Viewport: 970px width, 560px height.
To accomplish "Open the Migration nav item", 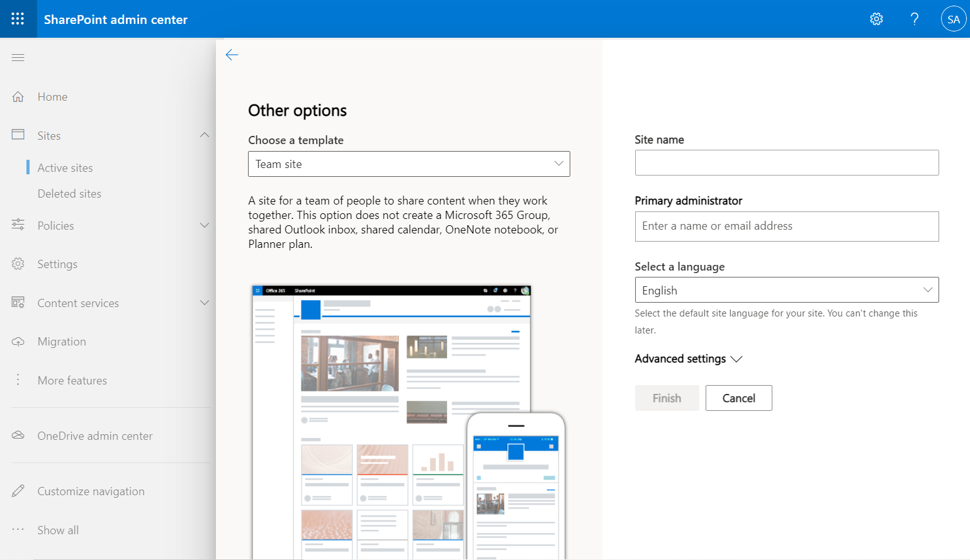I will [62, 342].
